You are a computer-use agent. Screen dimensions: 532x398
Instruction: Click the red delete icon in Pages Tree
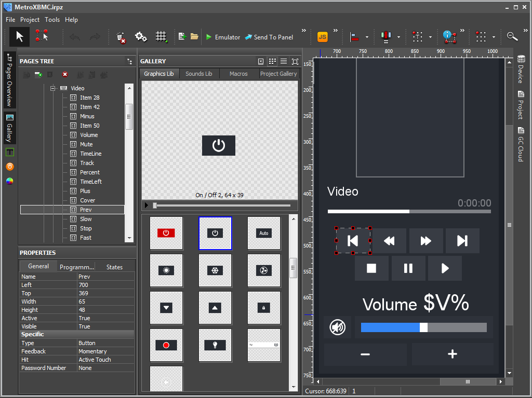(65, 75)
